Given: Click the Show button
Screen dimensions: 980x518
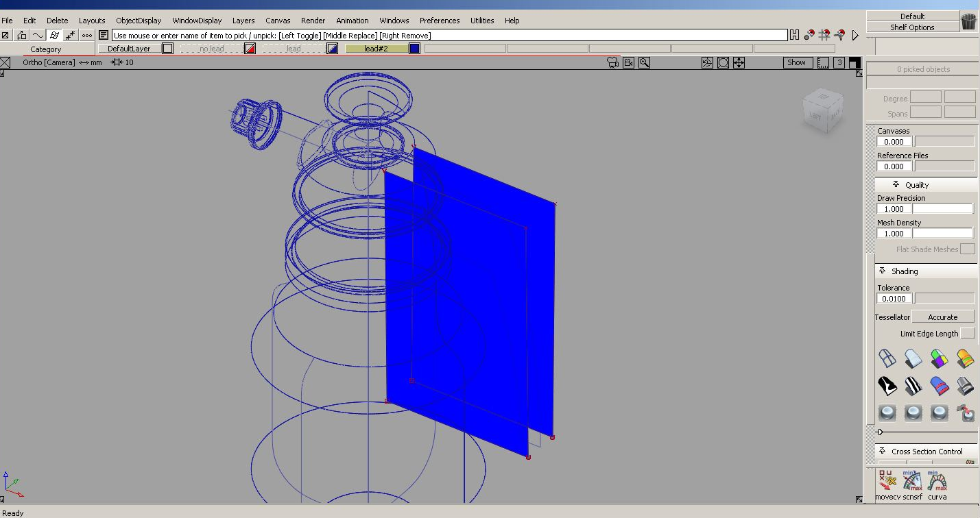Looking at the screenshot, I should (796, 62).
